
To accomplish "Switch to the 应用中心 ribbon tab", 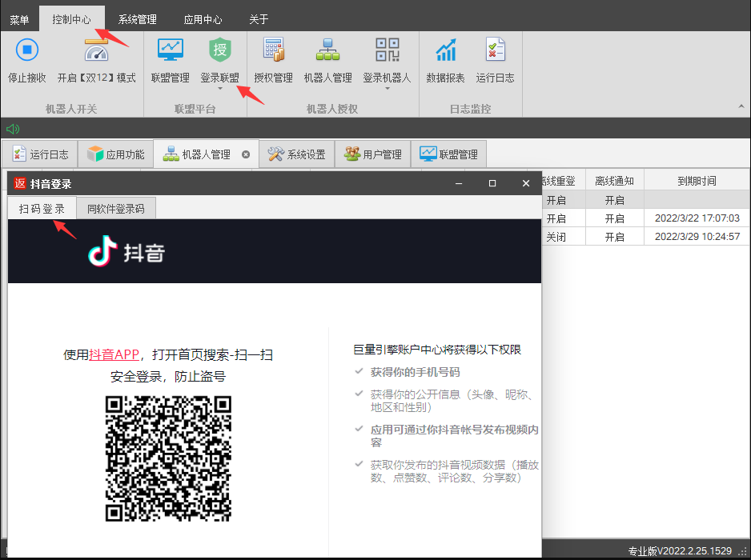I will tap(203, 20).
